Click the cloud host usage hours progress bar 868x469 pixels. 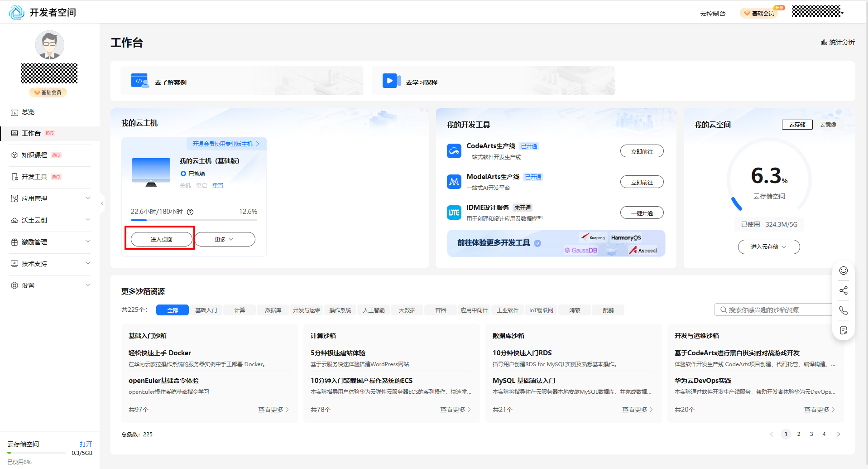point(194,220)
